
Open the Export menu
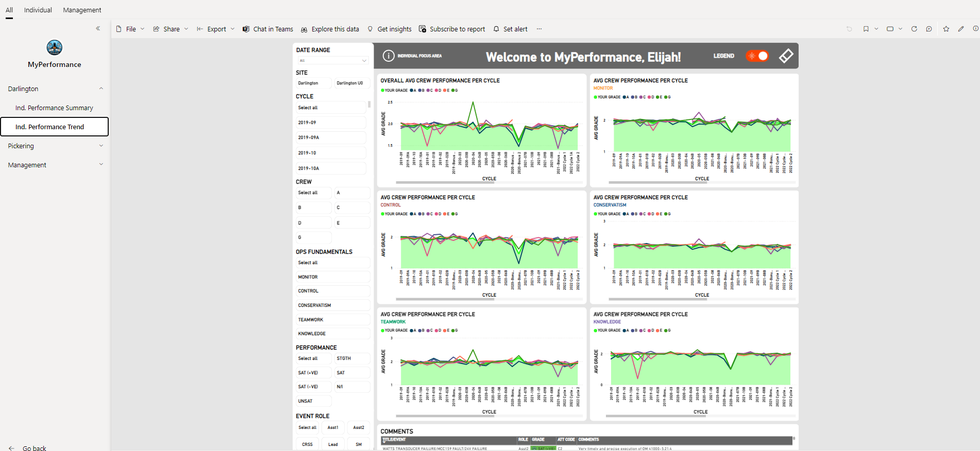click(215, 29)
